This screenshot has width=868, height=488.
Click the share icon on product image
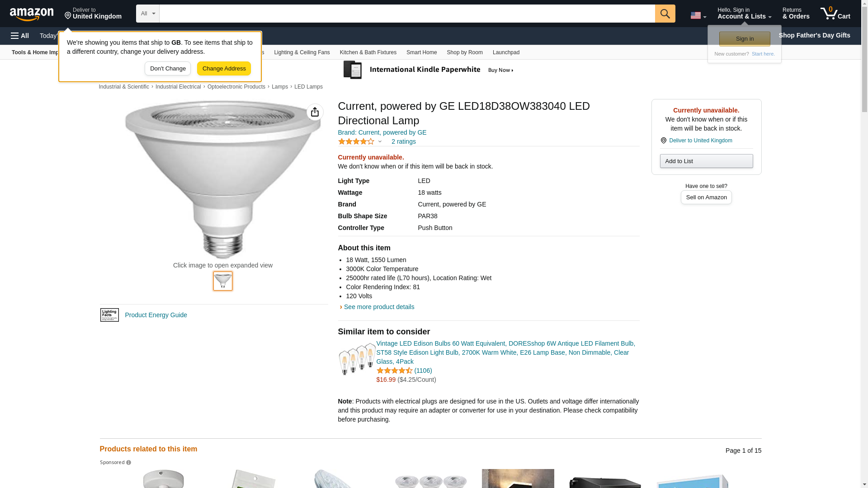click(x=315, y=112)
